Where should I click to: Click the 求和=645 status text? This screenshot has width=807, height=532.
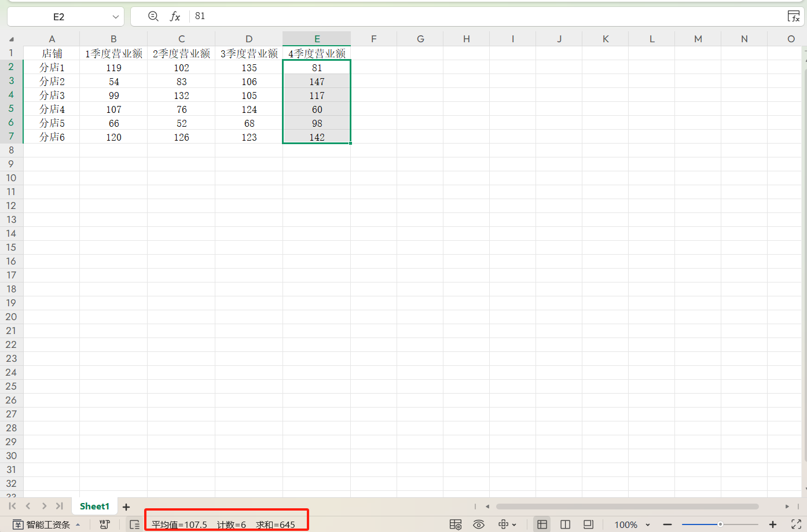(276, 524)
